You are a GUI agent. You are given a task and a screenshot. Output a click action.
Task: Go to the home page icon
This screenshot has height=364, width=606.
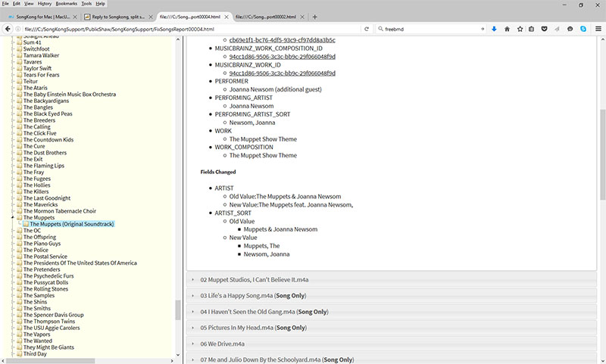(x=507, y=29)
